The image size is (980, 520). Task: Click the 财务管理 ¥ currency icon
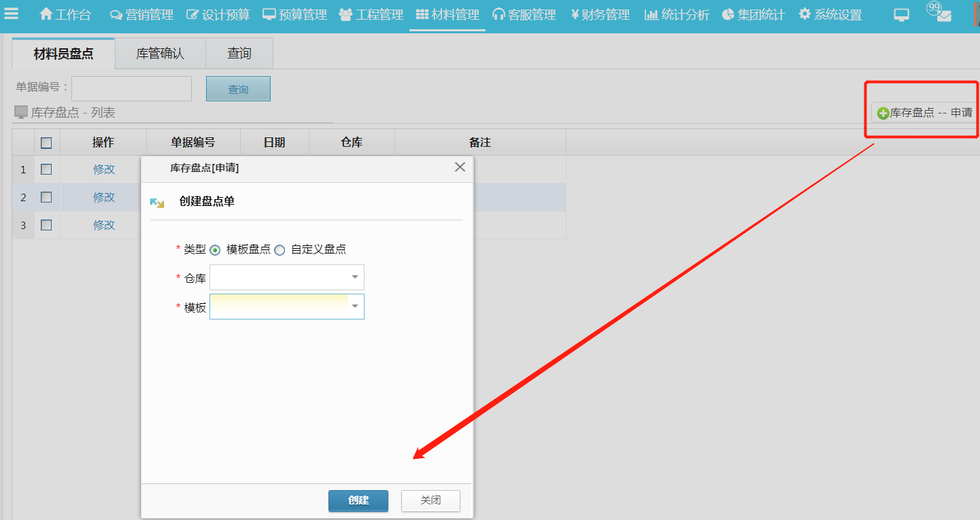coord(576,13)
